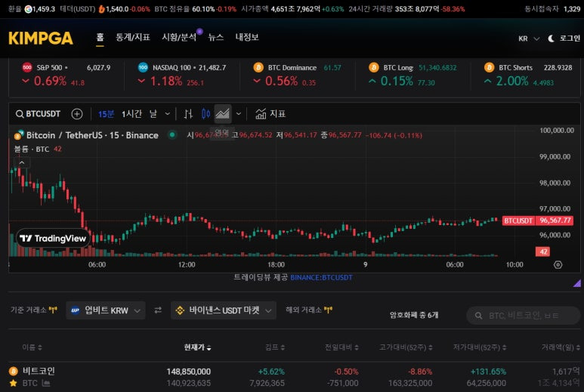Image resolution: width=584 pixels, height=392 pixels.
Task: Click the 로그인 button
Action: (x=570, y=39)
